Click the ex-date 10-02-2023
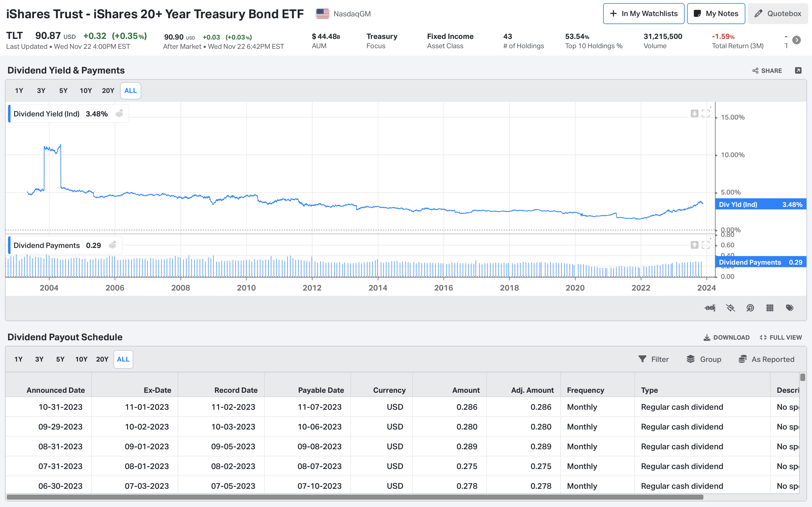Screen dimensions: 812x507 [147, 426]
